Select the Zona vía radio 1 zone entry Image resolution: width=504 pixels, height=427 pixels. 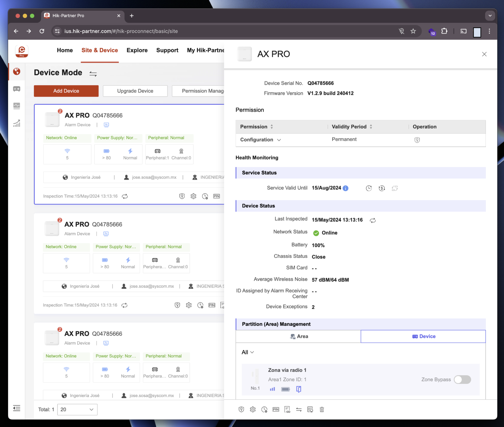click(x=360, y=379)
